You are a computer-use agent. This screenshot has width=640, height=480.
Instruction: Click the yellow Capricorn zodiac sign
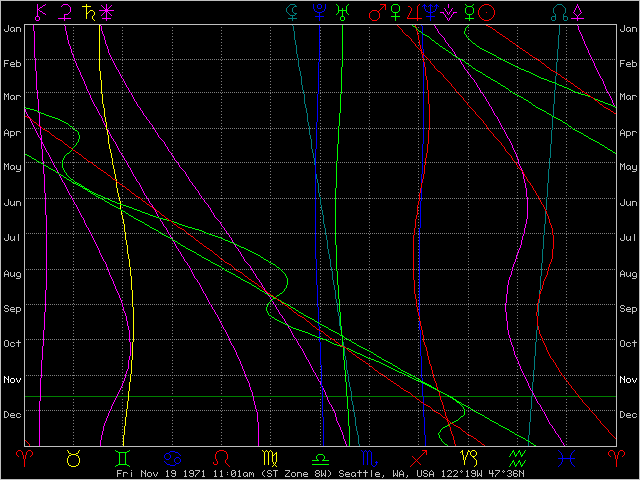click(x=468, y=458)
